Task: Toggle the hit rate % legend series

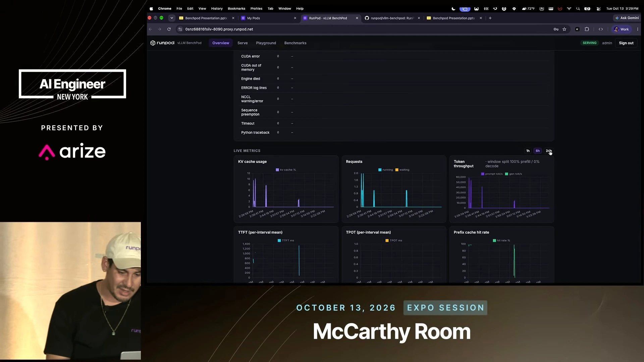Action: coord(501,241)
